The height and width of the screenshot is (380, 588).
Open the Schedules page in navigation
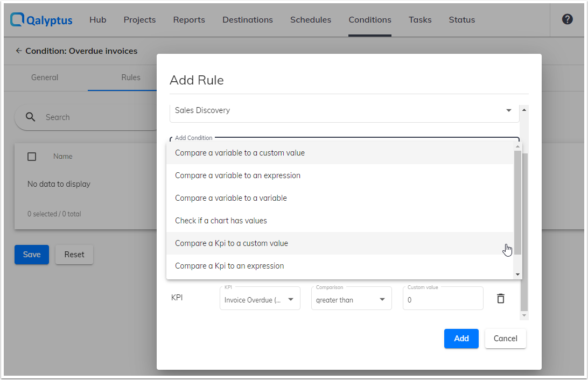click(311, 20)
